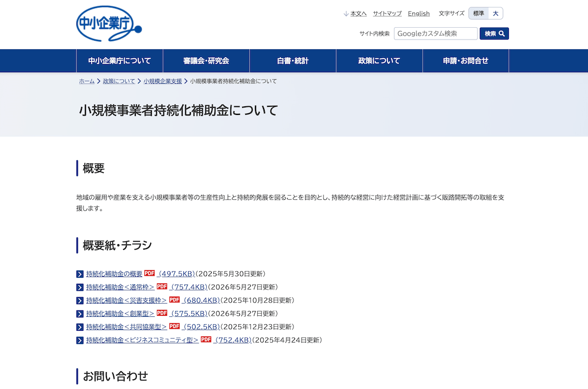Click (502.5KB) file size link
Screen dimensions: 588x389
(201, 327)
